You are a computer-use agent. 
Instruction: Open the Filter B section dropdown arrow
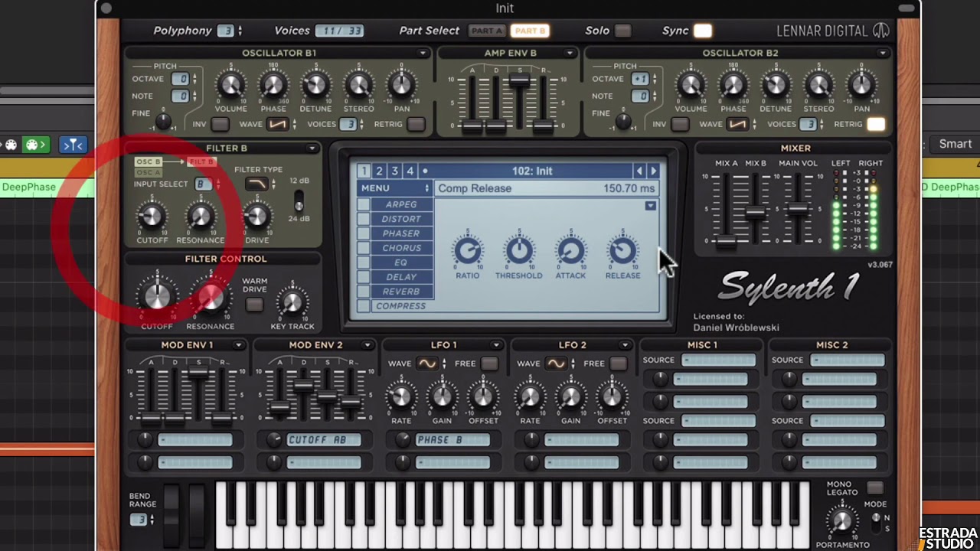[x=312, y=148]
